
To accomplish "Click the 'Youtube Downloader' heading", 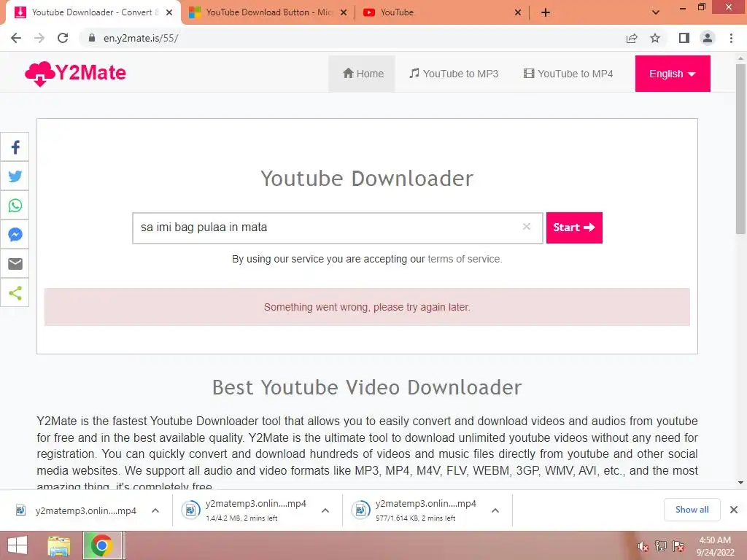I will pos(367,179).
